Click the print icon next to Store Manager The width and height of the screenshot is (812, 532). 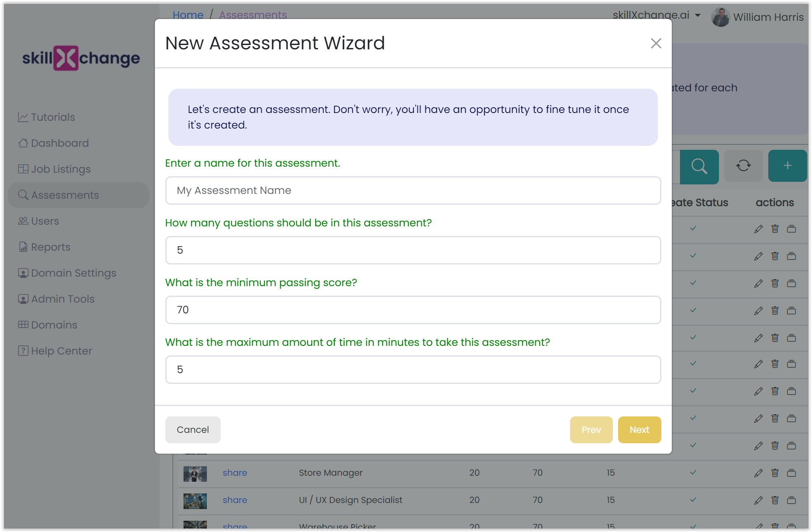[x=791, y=473]
